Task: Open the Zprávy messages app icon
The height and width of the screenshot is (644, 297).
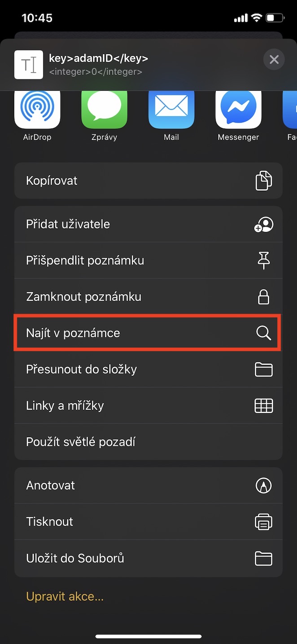Action: 104,110
